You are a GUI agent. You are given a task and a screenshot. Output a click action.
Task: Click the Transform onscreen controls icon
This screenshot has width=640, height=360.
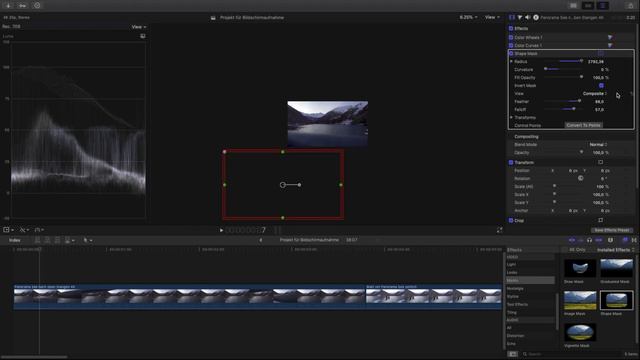(600, 162)
